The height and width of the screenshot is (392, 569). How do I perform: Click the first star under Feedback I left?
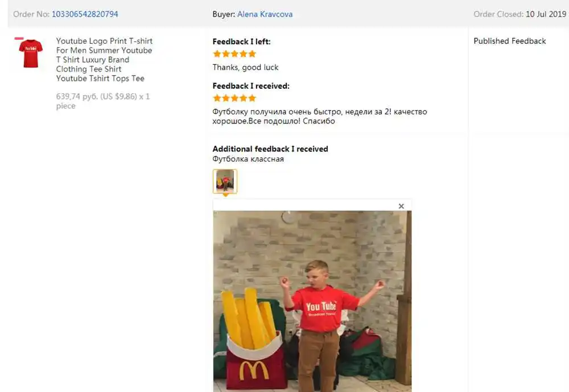(x=217, y=54)
